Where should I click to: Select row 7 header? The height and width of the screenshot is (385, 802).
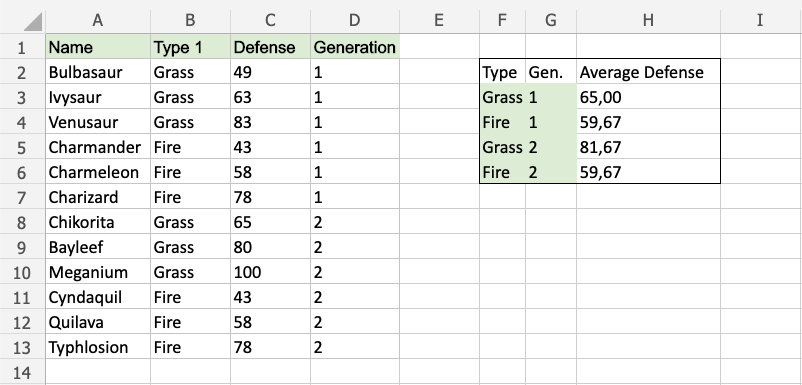(21, 197)
